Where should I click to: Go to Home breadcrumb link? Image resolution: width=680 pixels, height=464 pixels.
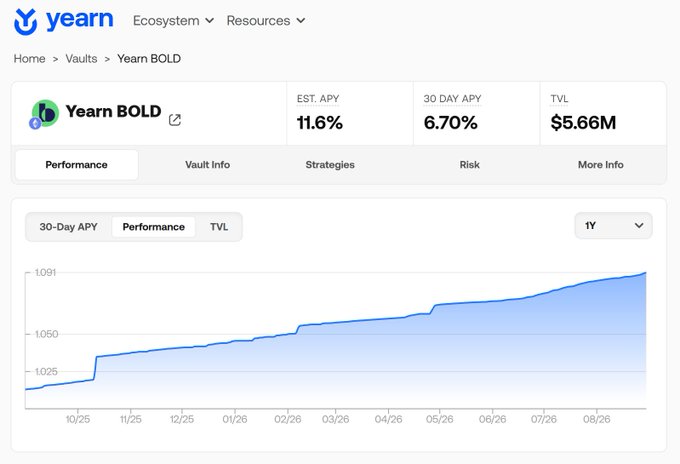(29, 59)
